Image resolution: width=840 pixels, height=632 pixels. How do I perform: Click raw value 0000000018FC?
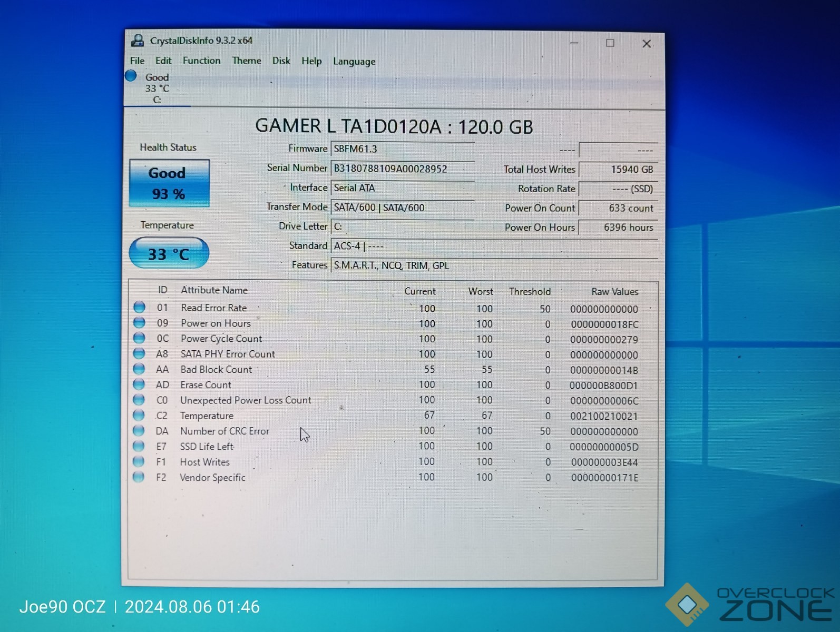[x=604, y=324]
